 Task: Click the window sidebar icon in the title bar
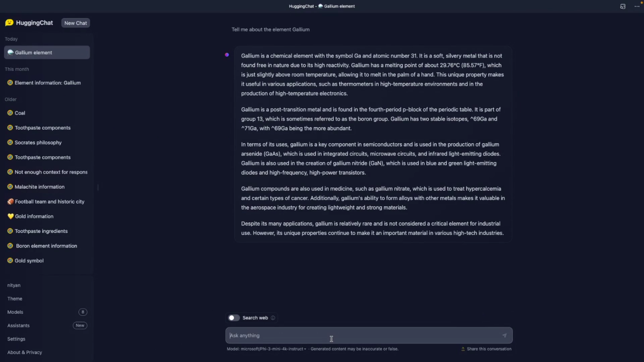(623, 6)
